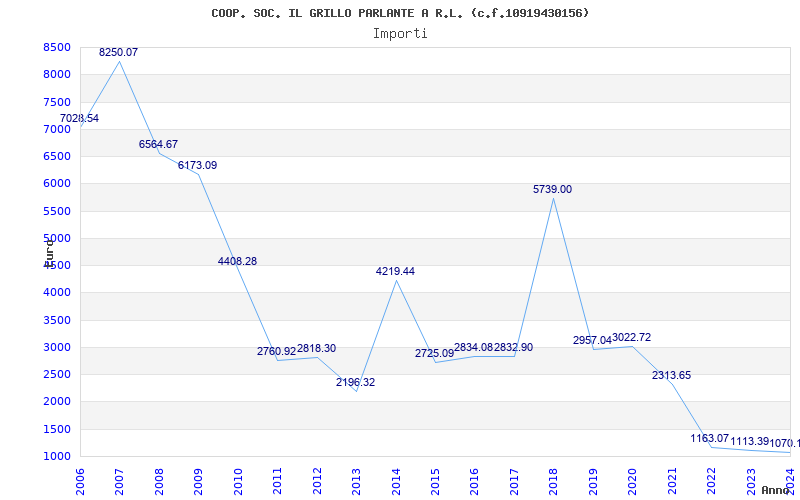Select the 5739.00 peak label

(553, 189)
